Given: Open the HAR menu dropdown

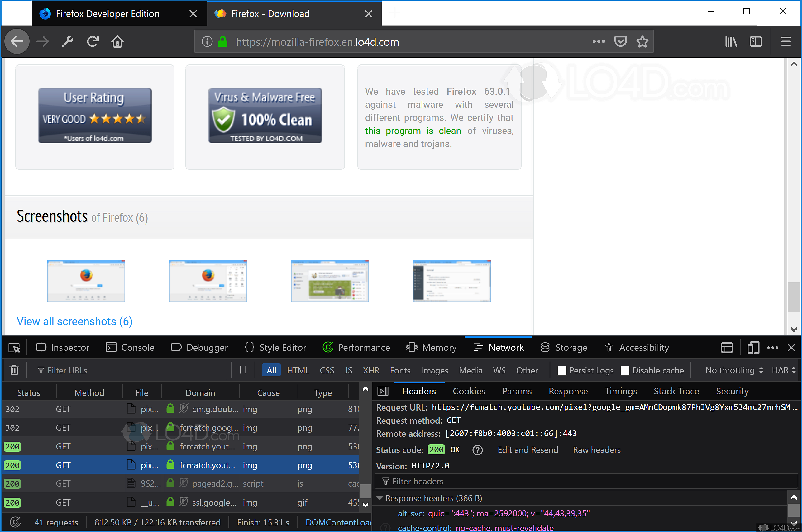Looking at the screenshot, I should pyautogui.click(x=783, y=370).
